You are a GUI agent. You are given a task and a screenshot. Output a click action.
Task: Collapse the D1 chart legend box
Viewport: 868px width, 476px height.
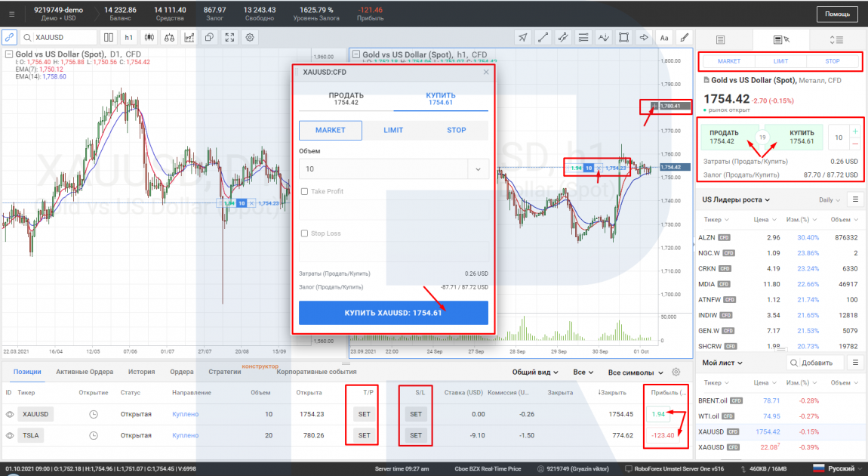(9, 54)
